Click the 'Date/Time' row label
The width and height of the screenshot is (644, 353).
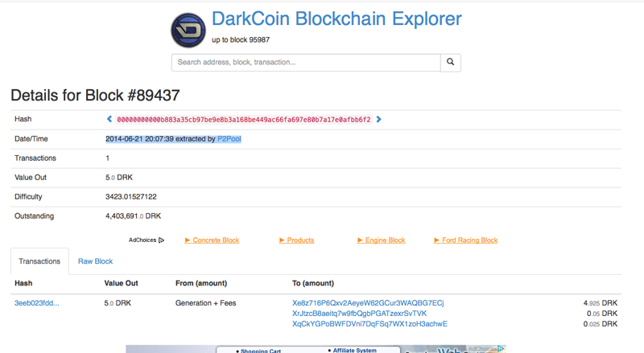click(x=31, y=139)
